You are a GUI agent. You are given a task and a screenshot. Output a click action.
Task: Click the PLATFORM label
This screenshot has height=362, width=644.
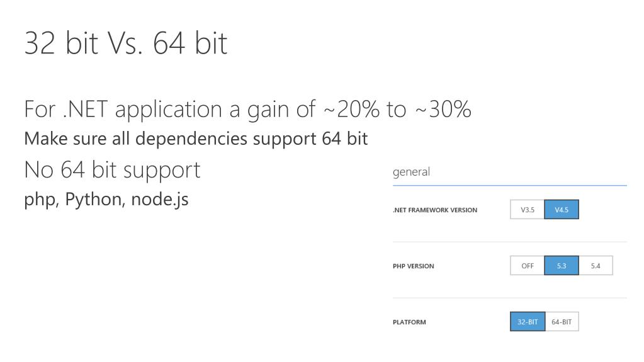point(409,322)
